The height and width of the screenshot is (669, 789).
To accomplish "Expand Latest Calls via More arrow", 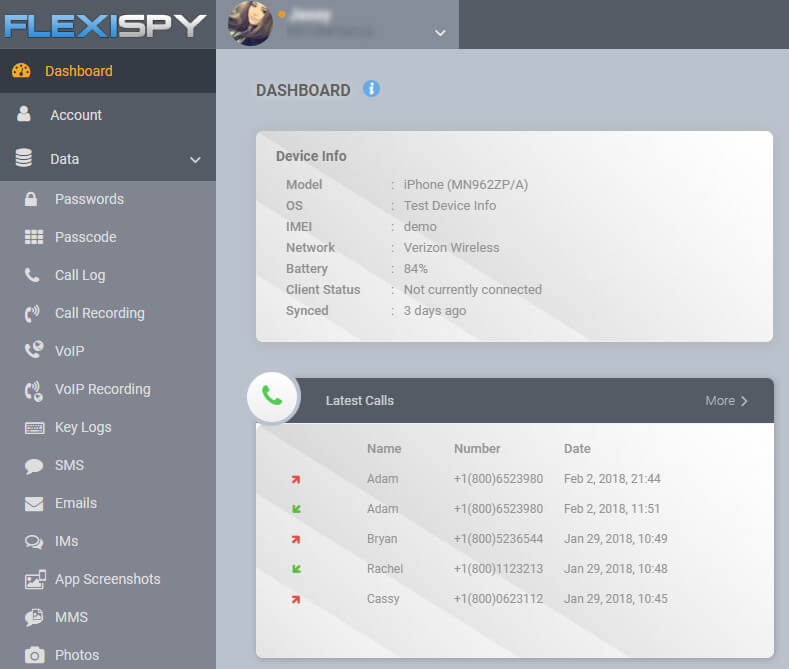I will [x=726, y=401].
